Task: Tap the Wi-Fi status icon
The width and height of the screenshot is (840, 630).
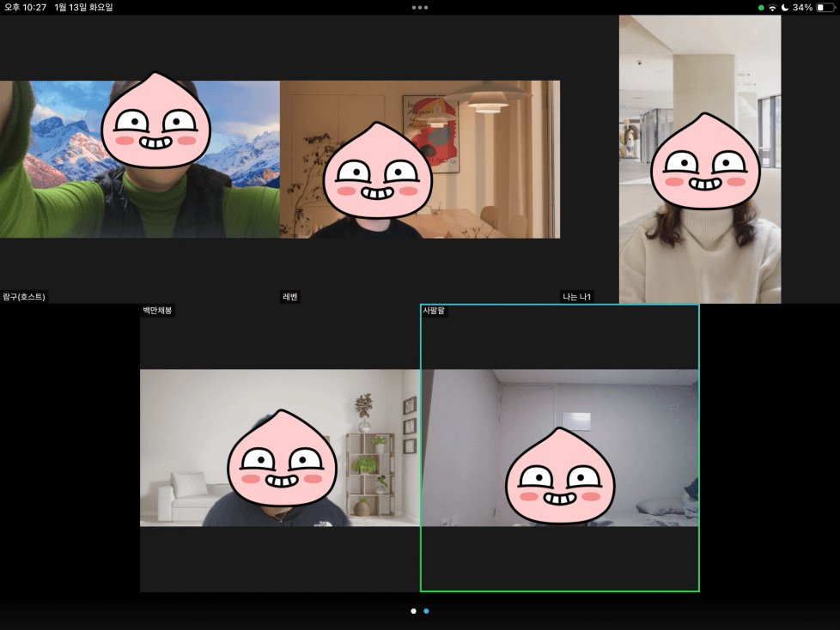Action: 772,8
